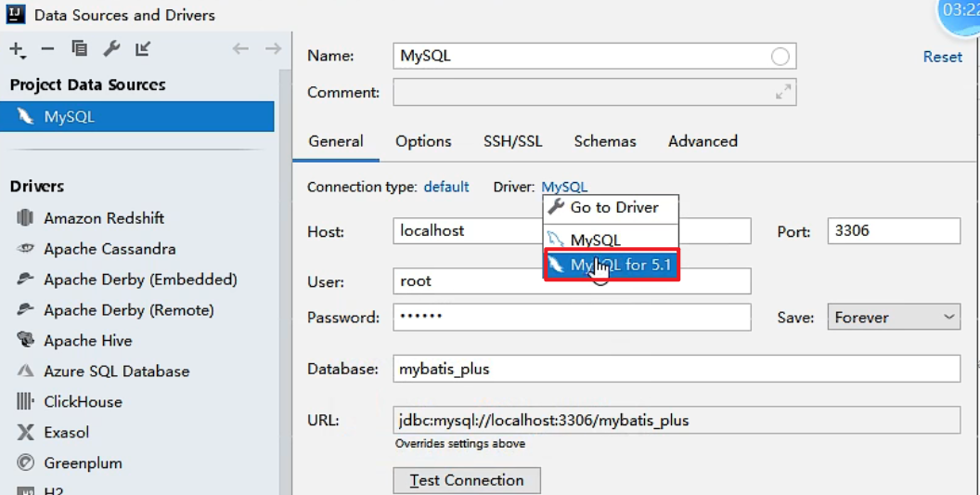Click the Driver MySQL dropdown link

pyautogui.click(x=564, y=187)
